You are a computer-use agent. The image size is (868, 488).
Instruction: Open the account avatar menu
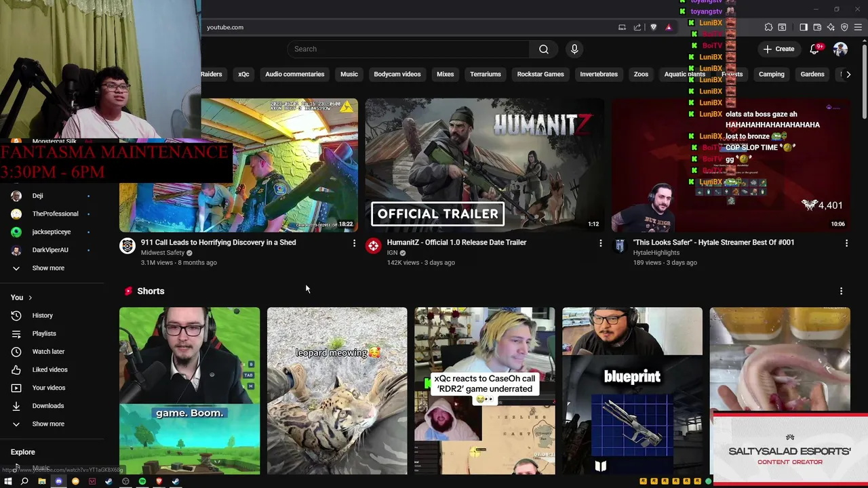click(x=840, y=49)
